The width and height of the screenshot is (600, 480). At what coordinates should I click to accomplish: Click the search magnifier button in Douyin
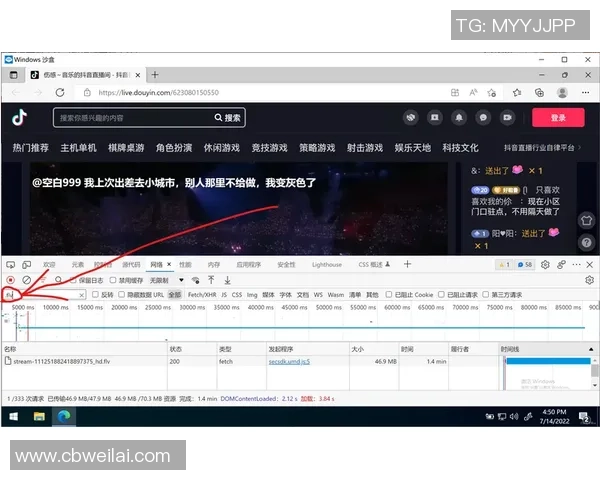(228, 118)
